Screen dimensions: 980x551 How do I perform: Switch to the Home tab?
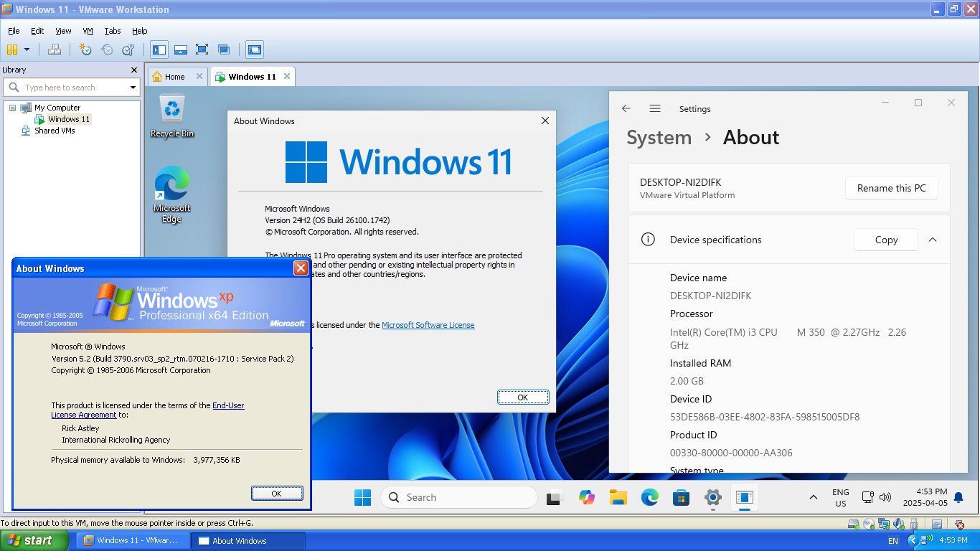[170, 77]
